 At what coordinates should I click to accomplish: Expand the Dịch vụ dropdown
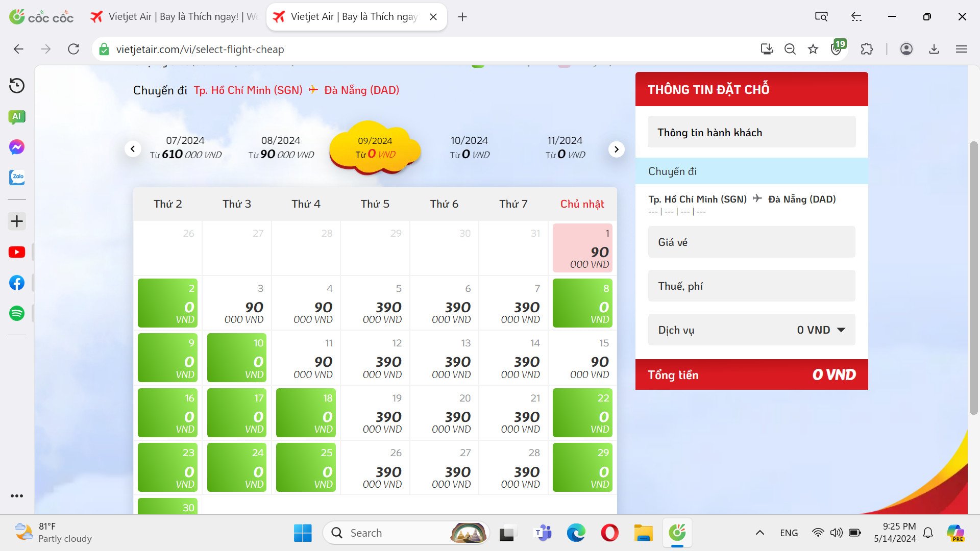tap(841, 330)
